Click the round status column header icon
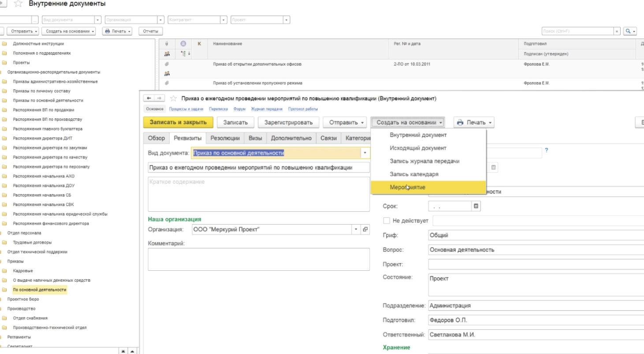Viewport: 644px width, 354px height. point(183,44)
